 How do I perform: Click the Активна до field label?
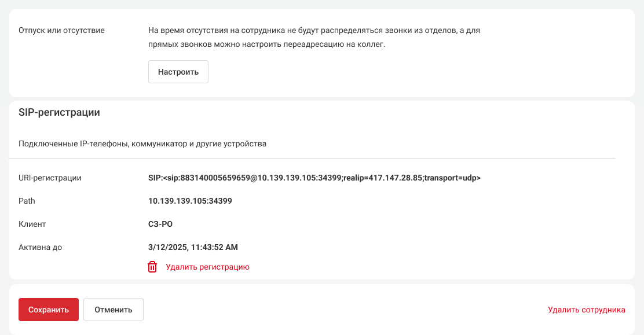click(x=40, y=247)
